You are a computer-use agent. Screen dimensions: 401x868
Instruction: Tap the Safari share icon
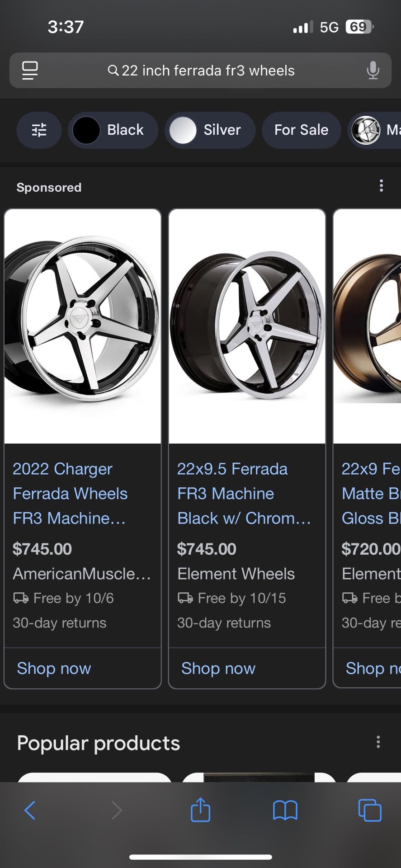tap(200, 809)
